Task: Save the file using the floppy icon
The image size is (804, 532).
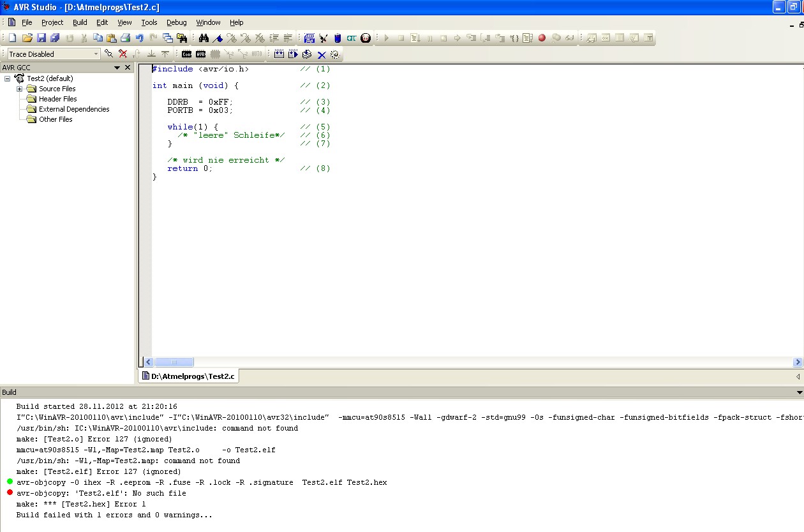Action: point(41,38)
